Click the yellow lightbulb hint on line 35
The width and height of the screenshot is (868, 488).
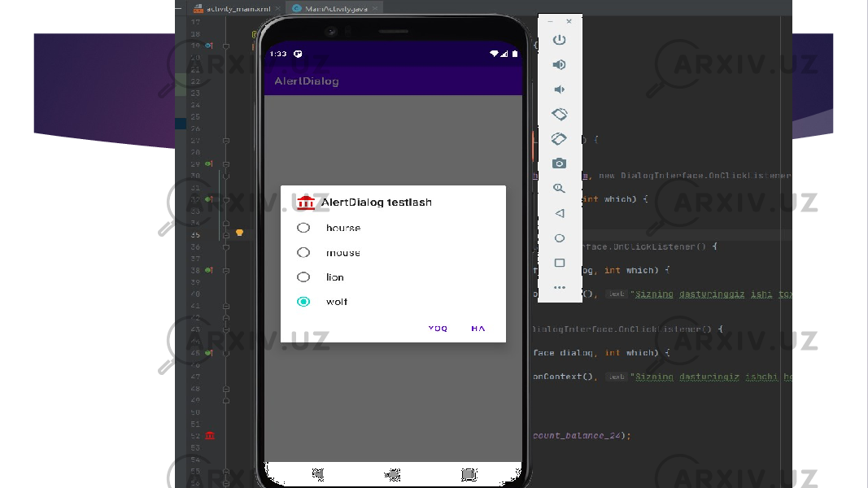point(239,233)
